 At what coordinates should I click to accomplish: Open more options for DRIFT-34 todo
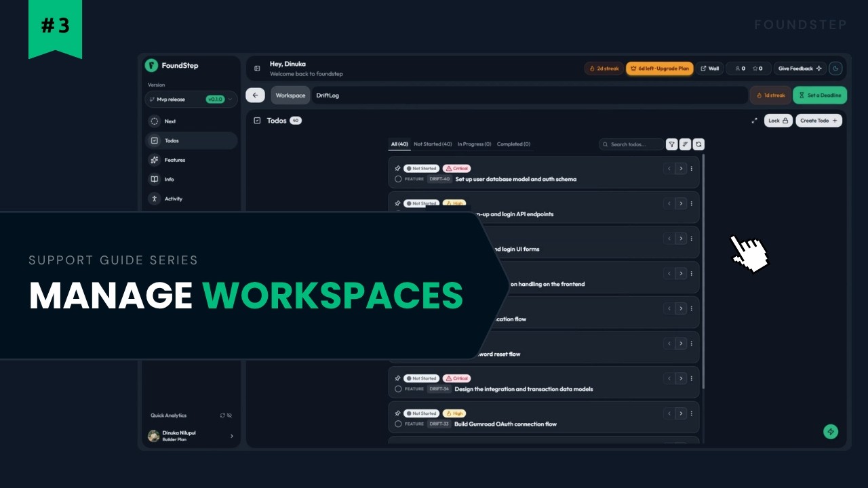692,379
